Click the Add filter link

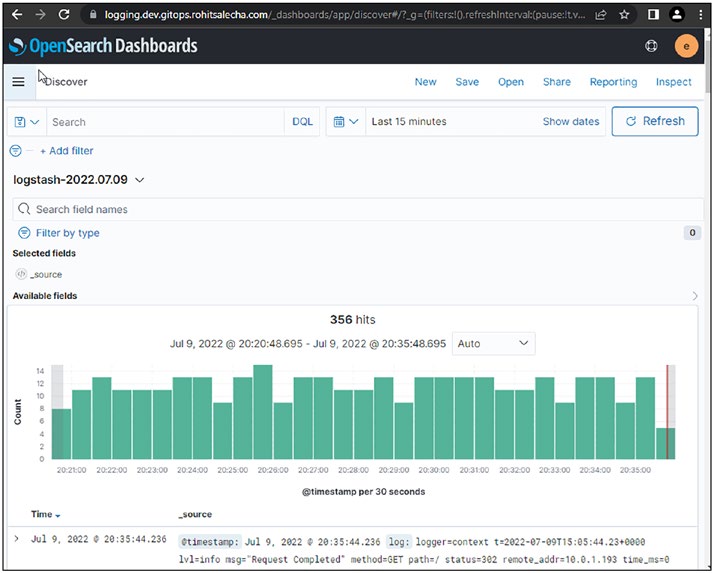pyautogui.click(x=66, y=151)
